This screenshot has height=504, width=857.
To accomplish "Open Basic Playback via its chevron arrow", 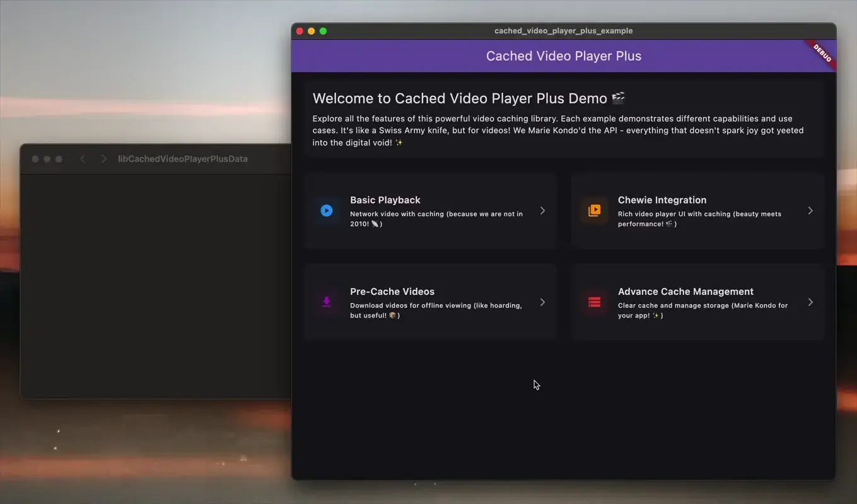I will coord(542,211).
